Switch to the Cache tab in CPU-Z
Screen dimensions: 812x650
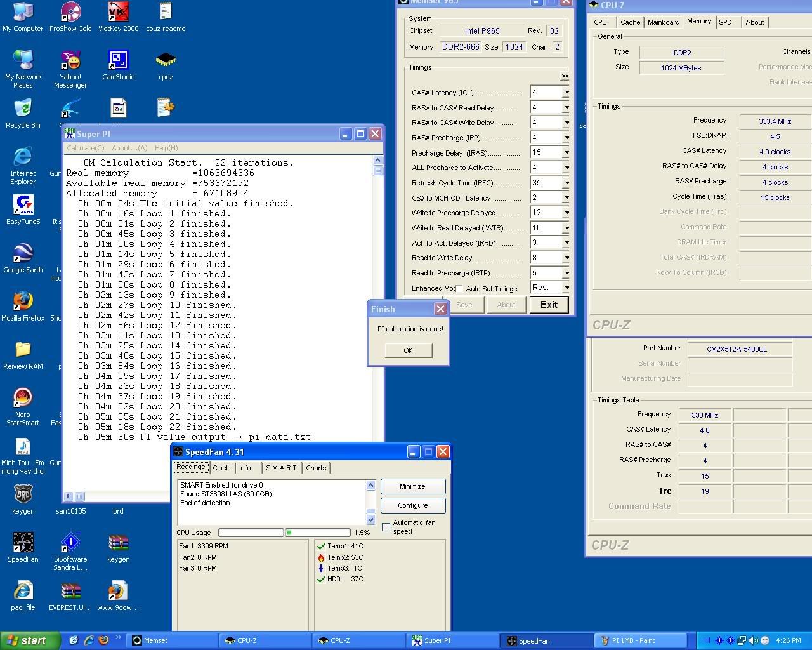pos(630,22)
